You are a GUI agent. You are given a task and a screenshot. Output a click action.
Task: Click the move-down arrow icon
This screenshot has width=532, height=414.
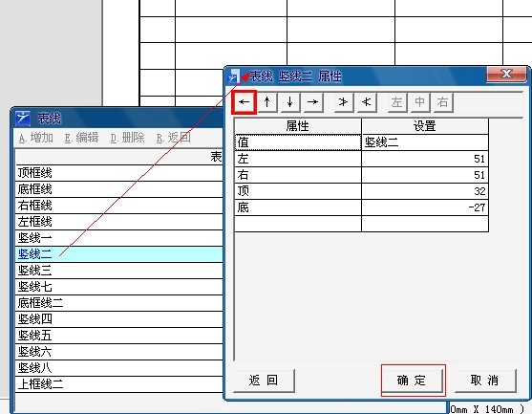[290, 102]
